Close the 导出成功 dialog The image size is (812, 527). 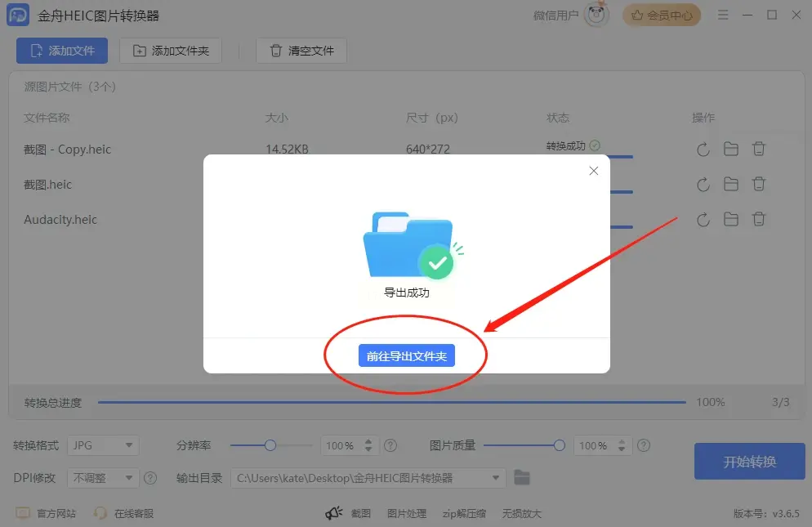tap(593, 171)
